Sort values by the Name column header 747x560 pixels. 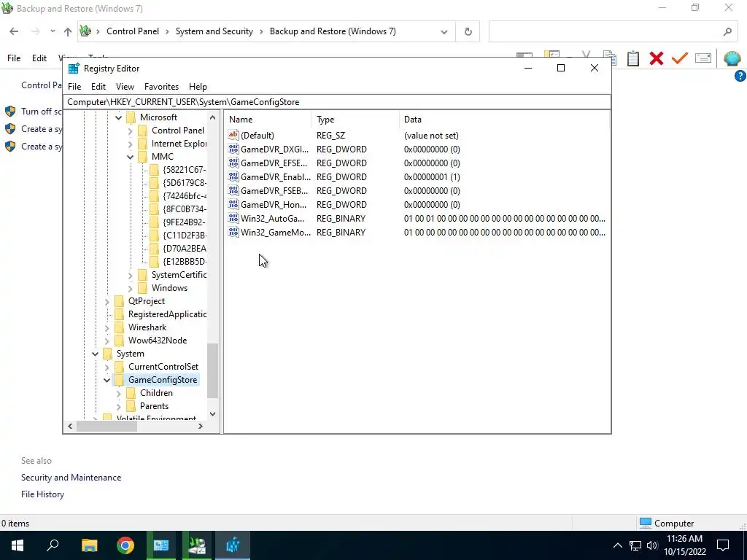point(268,120)
